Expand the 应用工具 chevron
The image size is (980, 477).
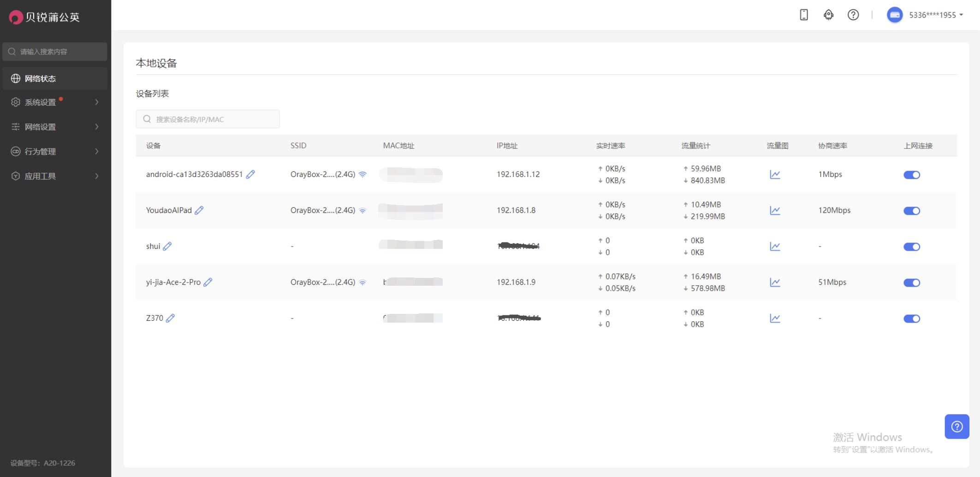(97, 176)
